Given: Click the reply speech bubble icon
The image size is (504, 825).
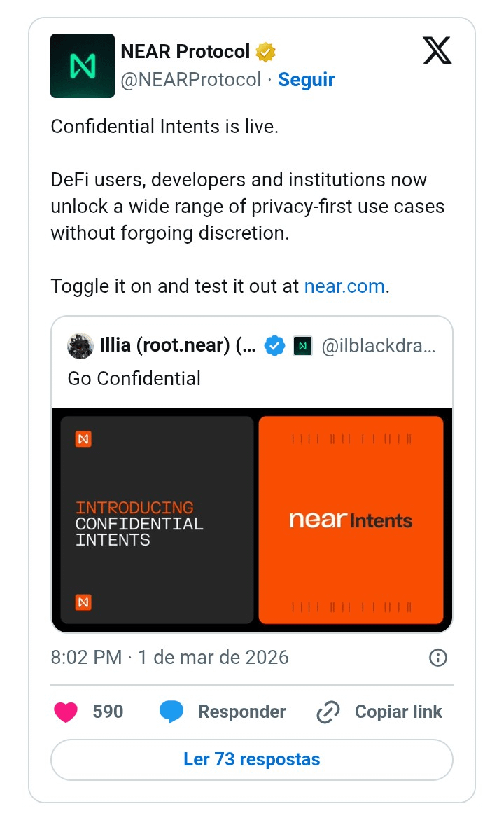Looking at the screenshot, I should pyautogui.click(x=171, y=712).
